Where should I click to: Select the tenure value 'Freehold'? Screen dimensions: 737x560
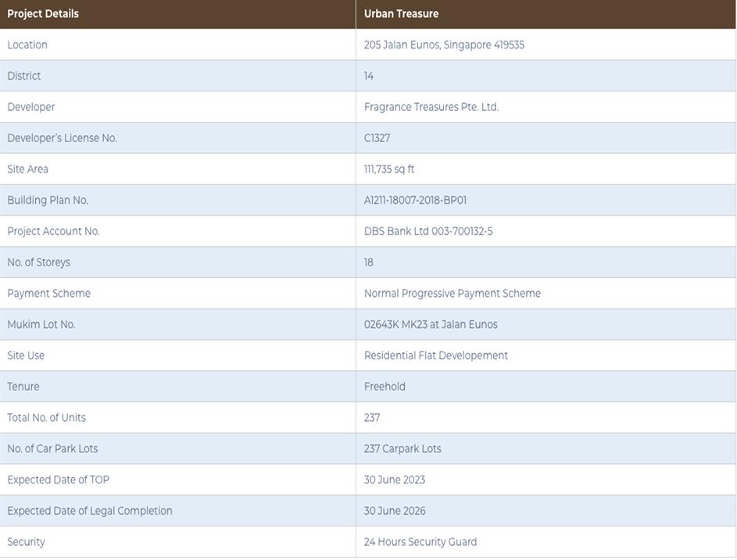385,387
